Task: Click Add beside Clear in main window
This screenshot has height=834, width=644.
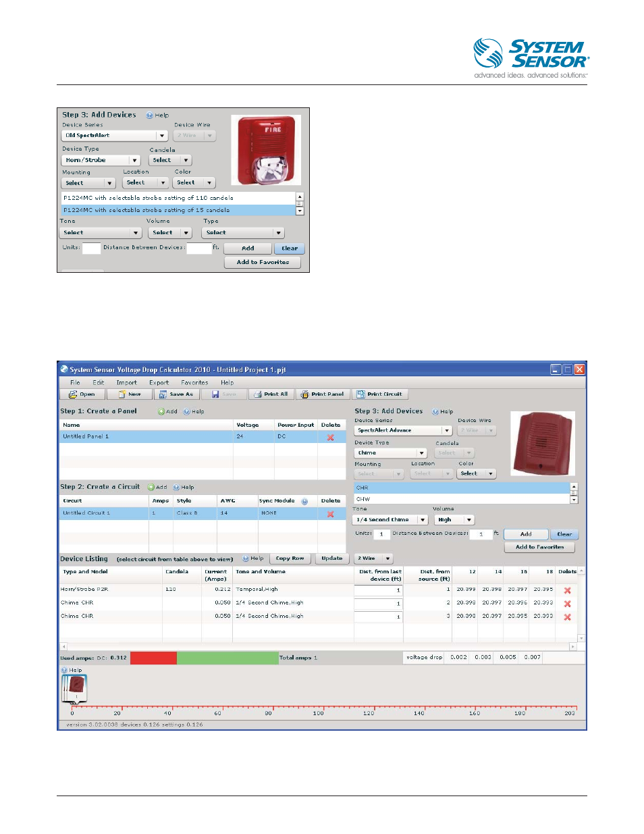Action: (526, 534)
